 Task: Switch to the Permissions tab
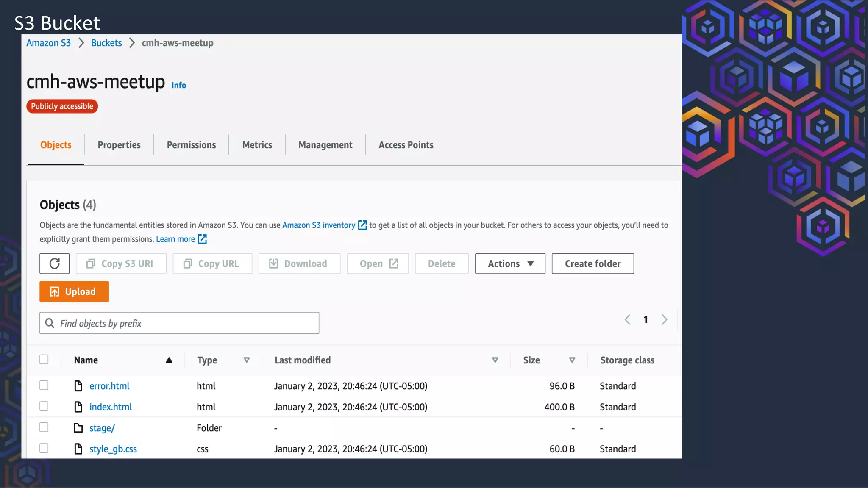point(191,145)
